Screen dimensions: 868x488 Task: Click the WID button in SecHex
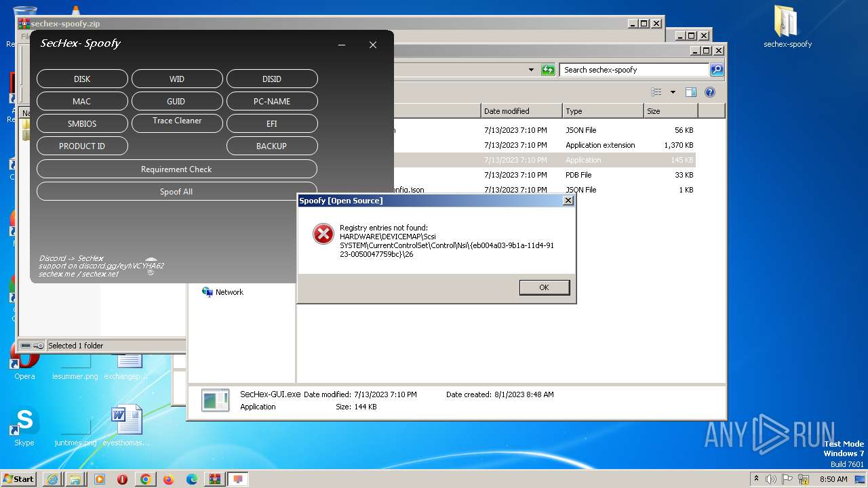coord(177,79)
